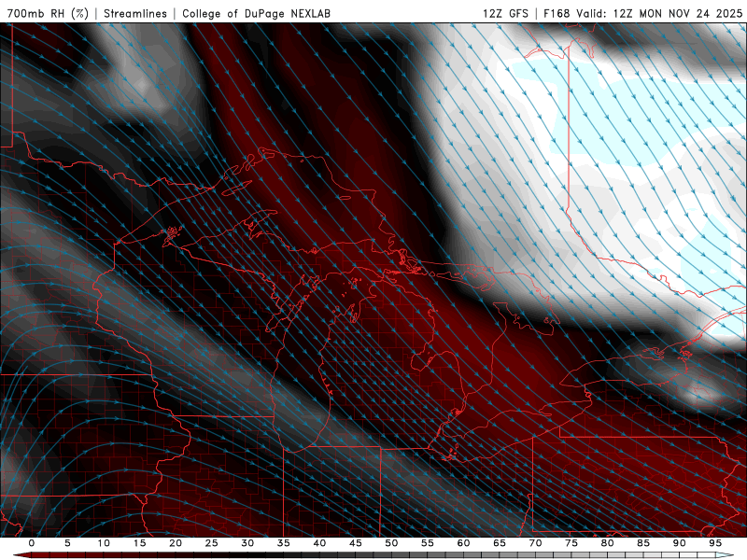The image size is (747, 560).
Task: Click the '25' label on the color scale
Action: pyautogui.click(x=212, y=543)
